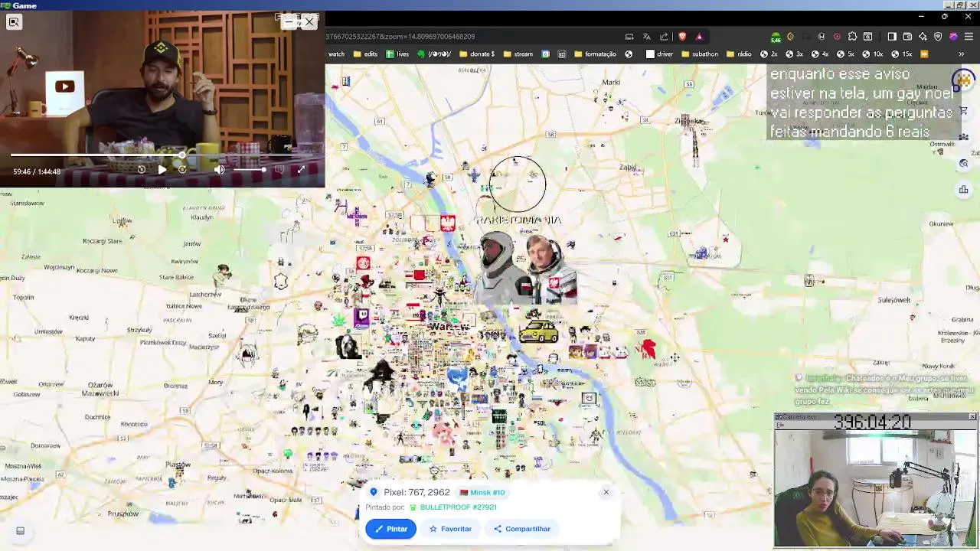980x551 pixels.
Task: Open the 2x bookmark
Action: point(768,54)
